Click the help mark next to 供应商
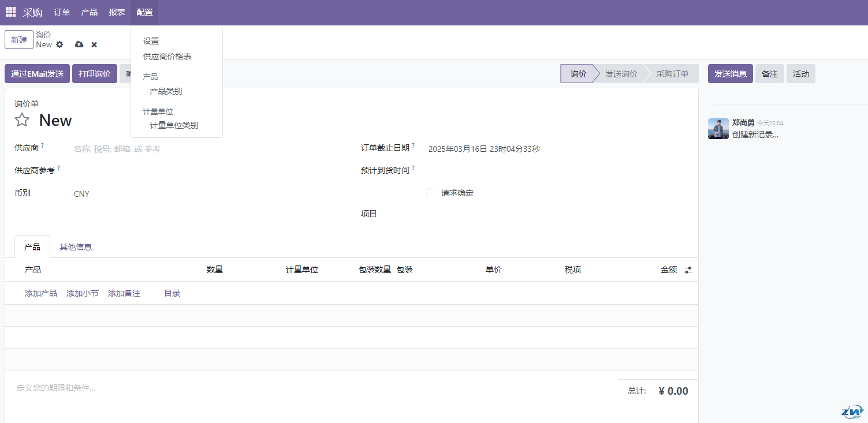The height and width of the screenshot is (423, 868). pyautogui.click(x=43, y=145)
